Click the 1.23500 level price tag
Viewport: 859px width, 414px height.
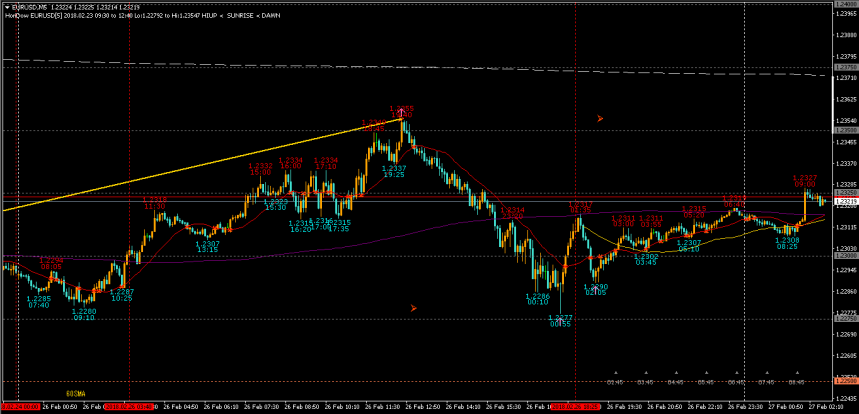tap(845, 130)
